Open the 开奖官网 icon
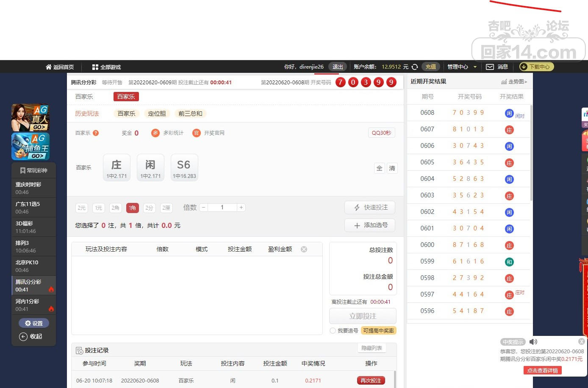The height and width of the screenshot is (388, 588). [196, 133]
